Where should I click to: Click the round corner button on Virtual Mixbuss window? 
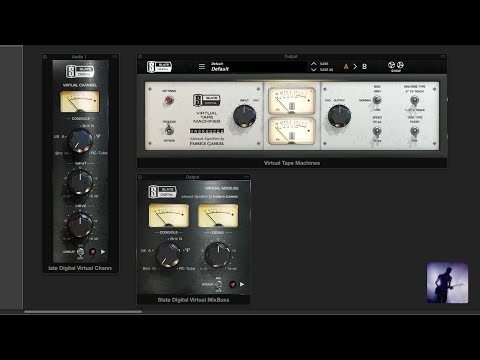140,177
